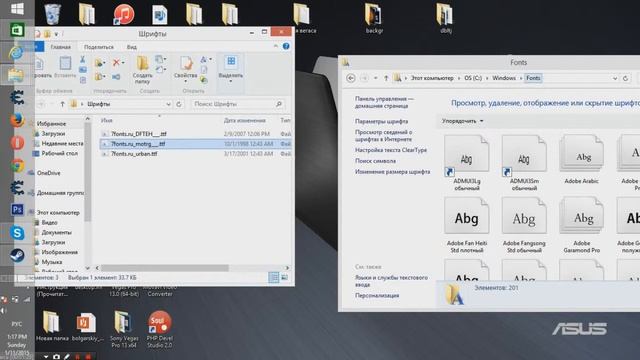Select file 7fonts.ru_urban.ttf

135,154
